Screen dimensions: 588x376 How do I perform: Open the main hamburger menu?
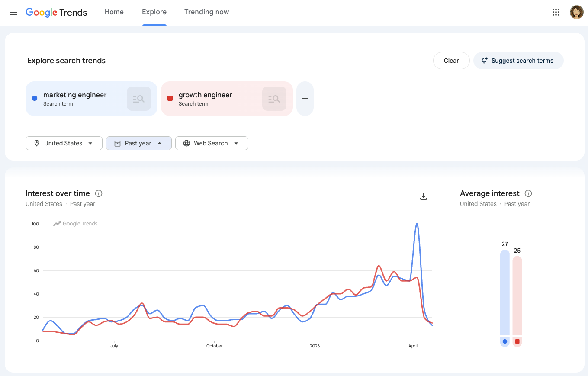(x=13, y=12)
